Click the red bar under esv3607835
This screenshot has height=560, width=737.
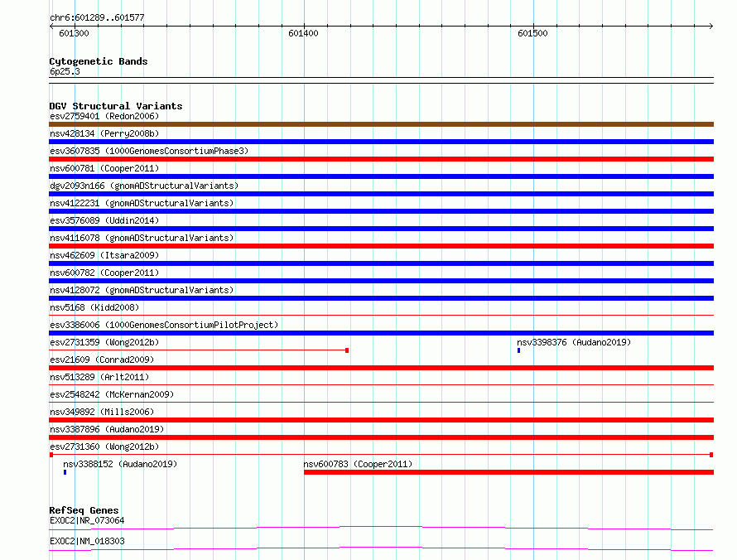coord(381,159)
